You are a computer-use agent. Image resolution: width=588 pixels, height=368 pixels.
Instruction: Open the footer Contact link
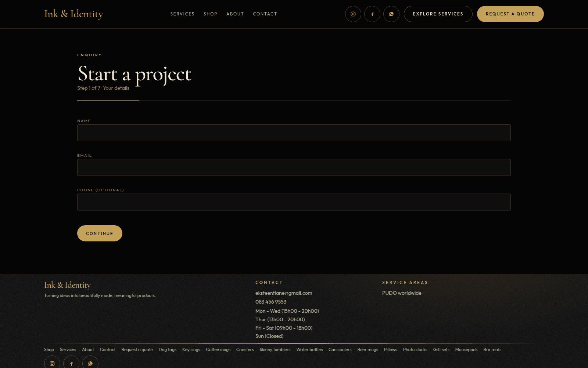(x=108, y=350)
